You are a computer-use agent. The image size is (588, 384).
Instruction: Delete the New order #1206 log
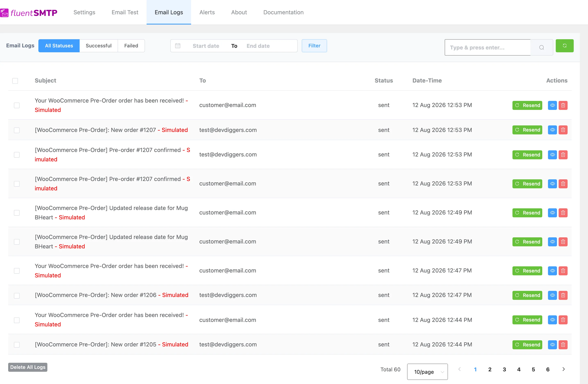tap(563, 295)
